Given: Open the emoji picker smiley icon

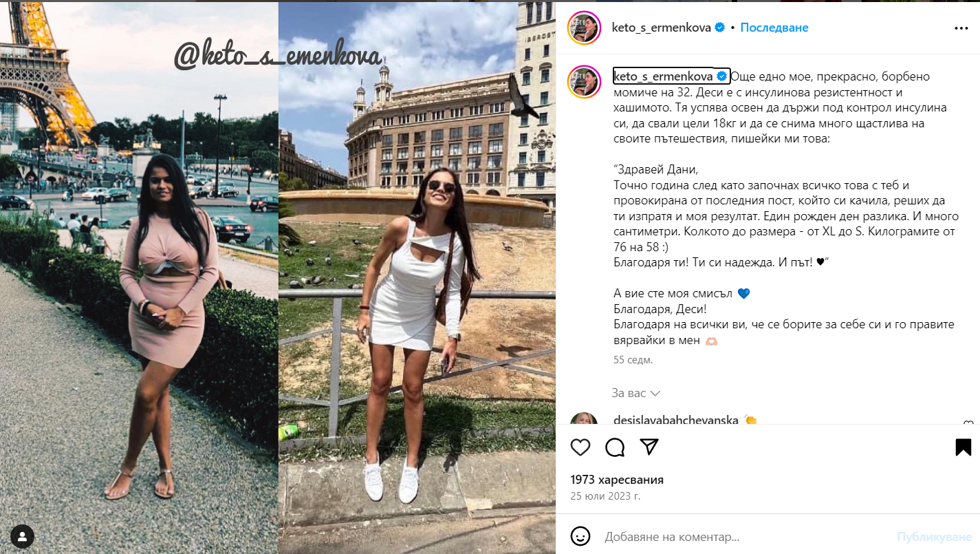Looking at the screenshot, I should coord(580,536).
